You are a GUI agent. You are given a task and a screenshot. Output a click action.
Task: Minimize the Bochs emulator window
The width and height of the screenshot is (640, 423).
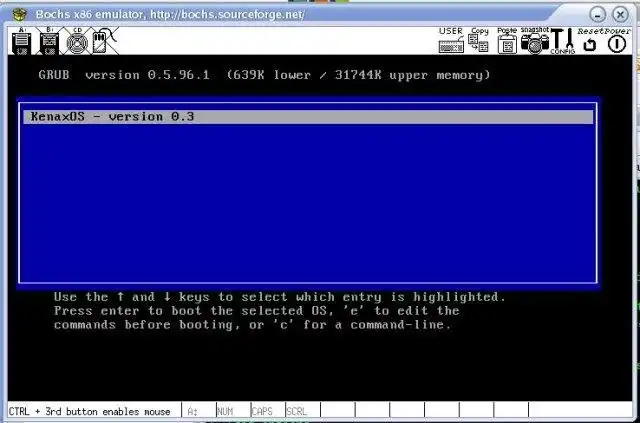(597, 15)
